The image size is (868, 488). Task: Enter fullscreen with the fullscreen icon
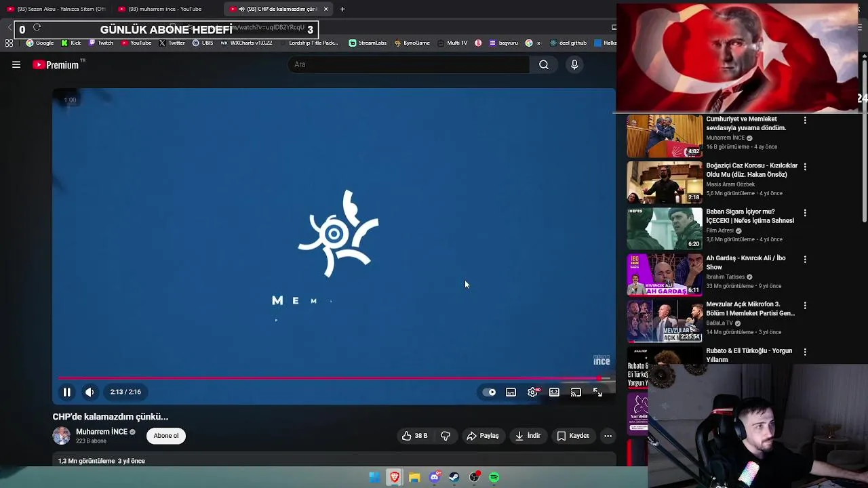(597, 392)
